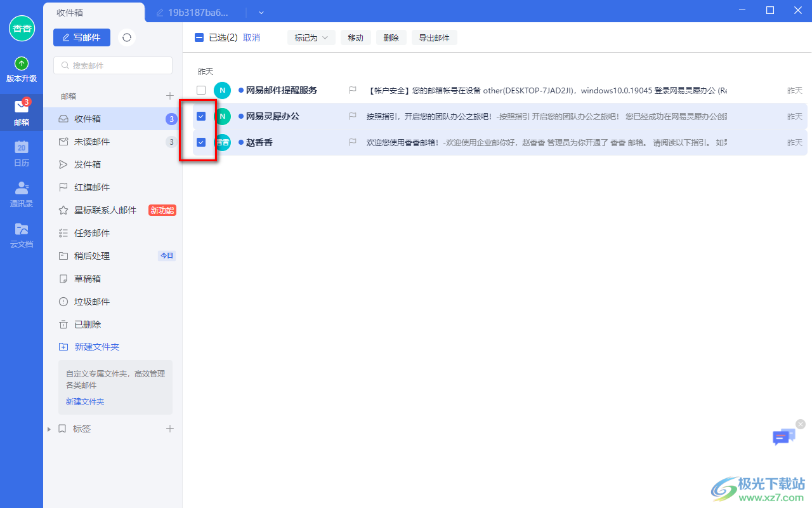Click the 版本升级 upgrade icon
812x508 pixels.
[22, 63]
